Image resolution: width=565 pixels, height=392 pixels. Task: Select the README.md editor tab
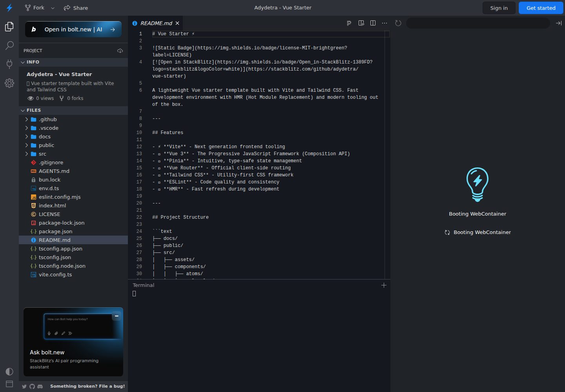(156, 23)
